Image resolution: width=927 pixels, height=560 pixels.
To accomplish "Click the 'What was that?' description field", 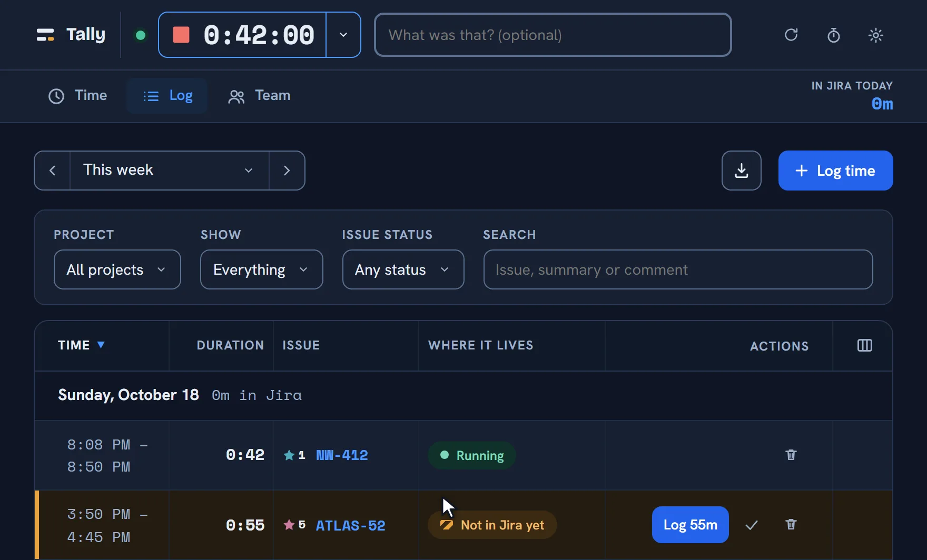I will (553, 35).
